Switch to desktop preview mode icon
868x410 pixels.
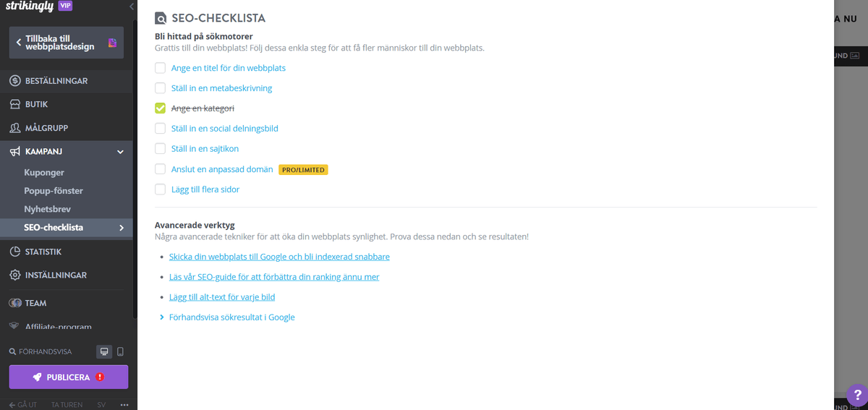tap(104, 352)
